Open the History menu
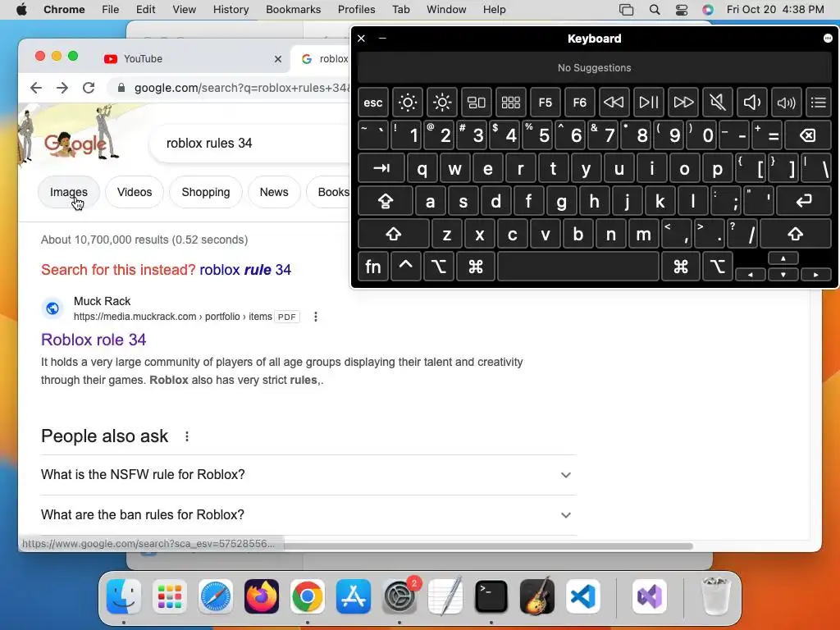This screenshot has height=630, width=840. click(231, 10)
